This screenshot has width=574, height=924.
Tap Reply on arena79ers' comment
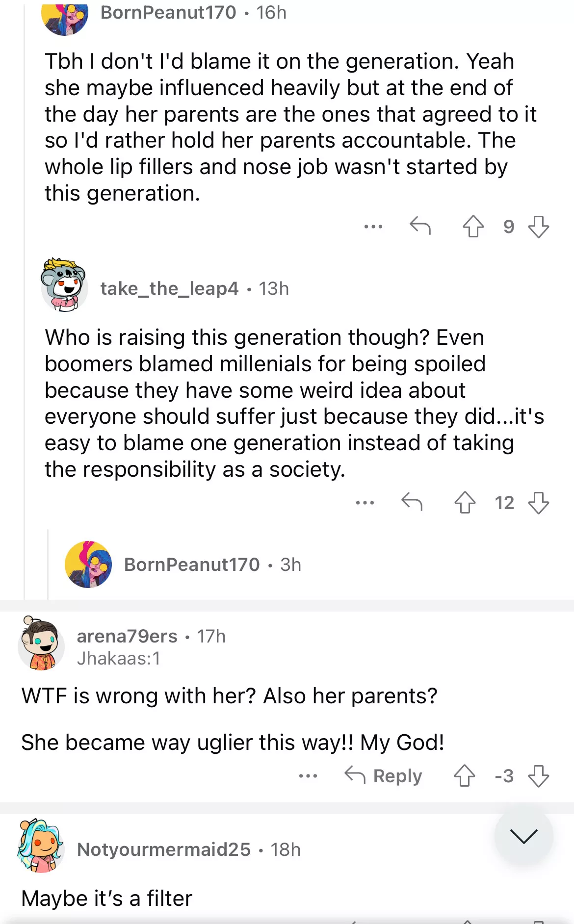(x=383, y=776)
